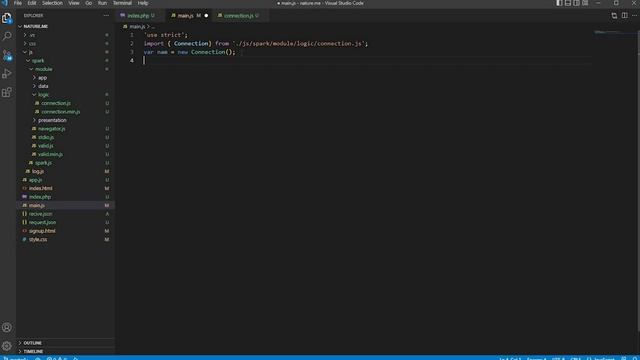Open the Terminal menu
Screen dimensions: 640x360
(122, 3)
